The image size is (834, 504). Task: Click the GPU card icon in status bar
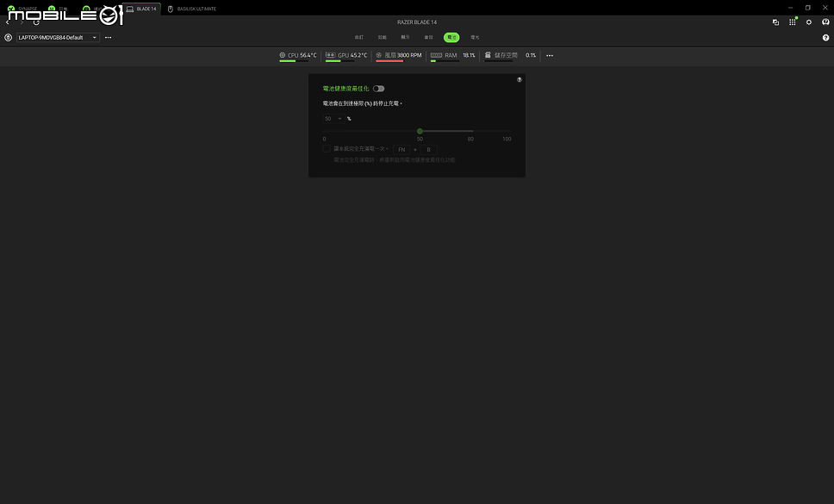(x=330, y=55)
